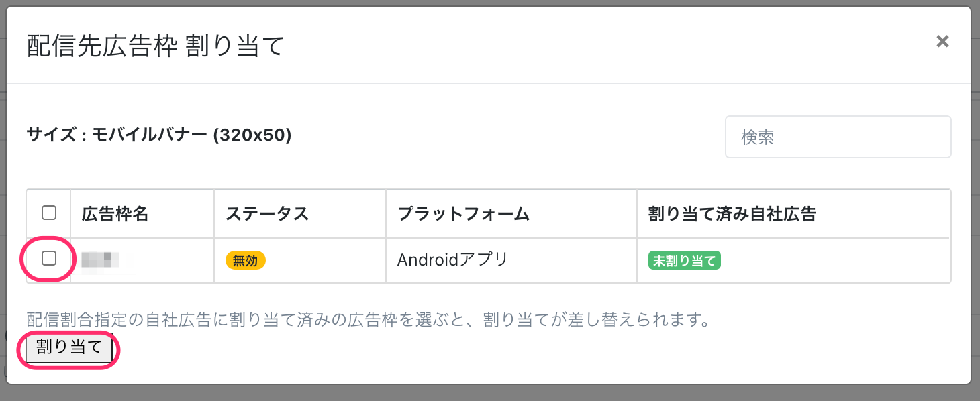Enable the select-all checkbox in the table header

tap(48, 213)
